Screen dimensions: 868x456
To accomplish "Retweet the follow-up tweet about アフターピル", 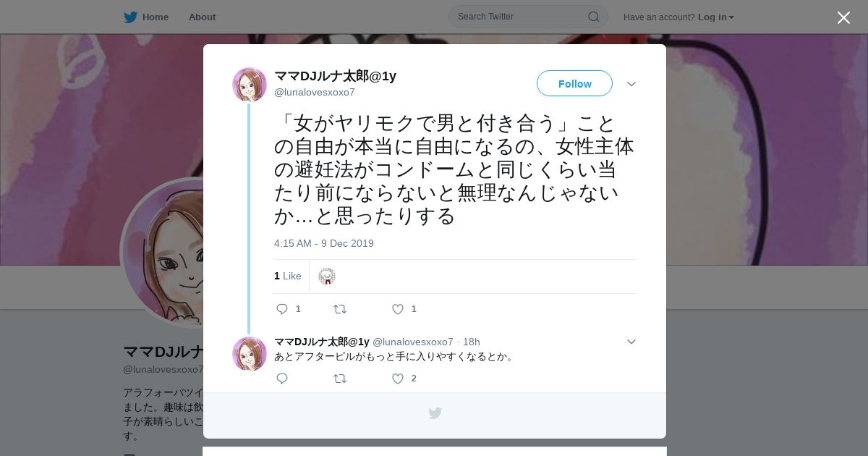I will [x=340, y=379].
